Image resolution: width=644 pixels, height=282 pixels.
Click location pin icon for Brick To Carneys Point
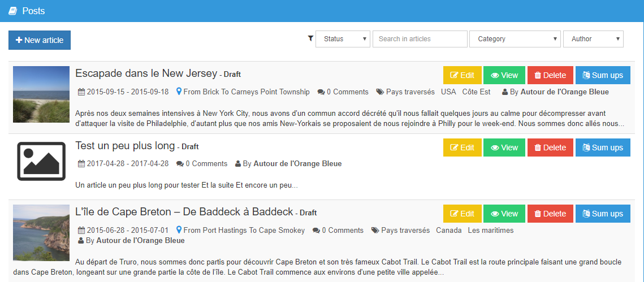pos(179,92)
